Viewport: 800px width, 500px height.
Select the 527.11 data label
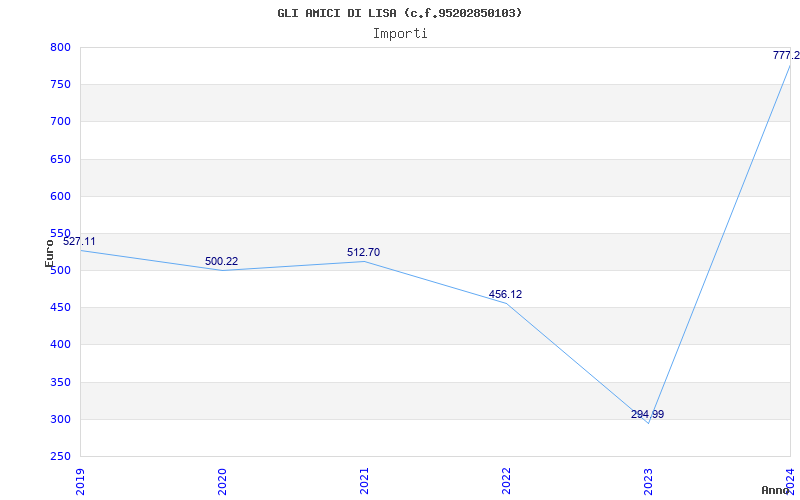pyautogui.click(x=80, y=241)
